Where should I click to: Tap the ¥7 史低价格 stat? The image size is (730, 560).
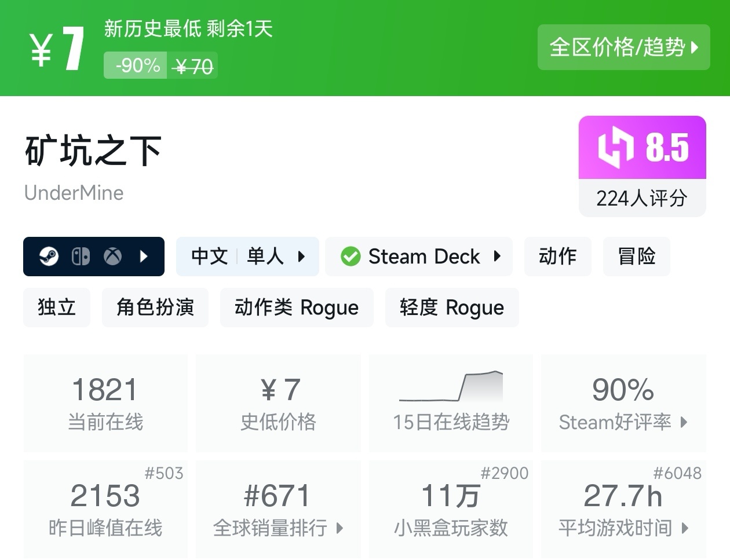(278, 403)
